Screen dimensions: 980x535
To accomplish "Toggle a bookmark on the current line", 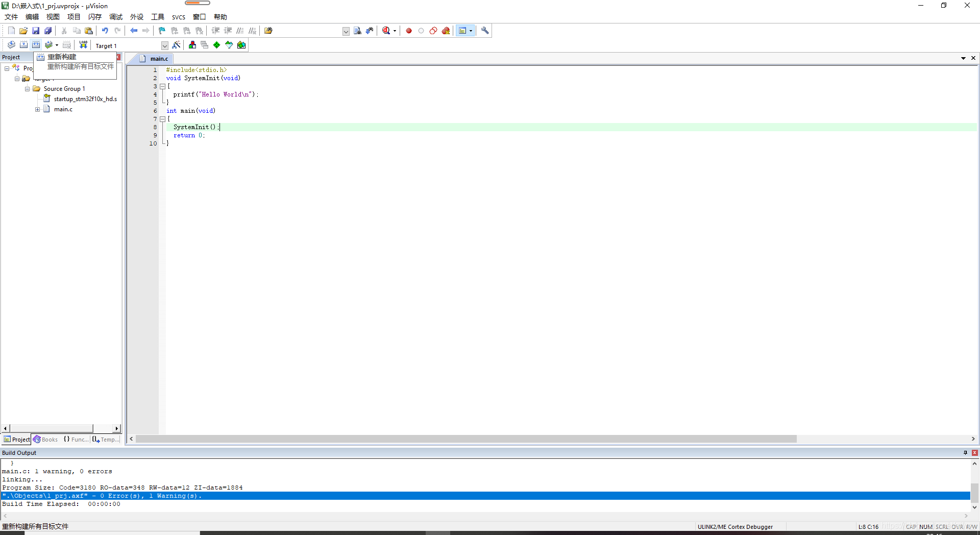I will 162,31.
